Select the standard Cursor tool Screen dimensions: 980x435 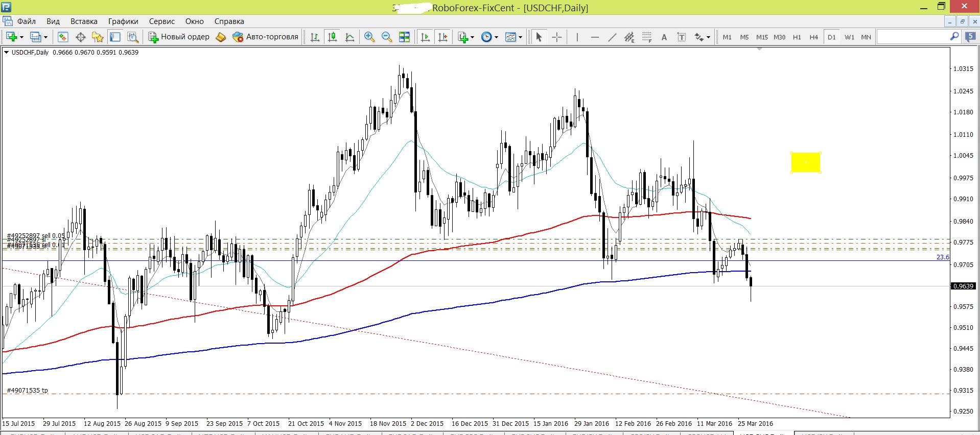[x=539, y=37]
